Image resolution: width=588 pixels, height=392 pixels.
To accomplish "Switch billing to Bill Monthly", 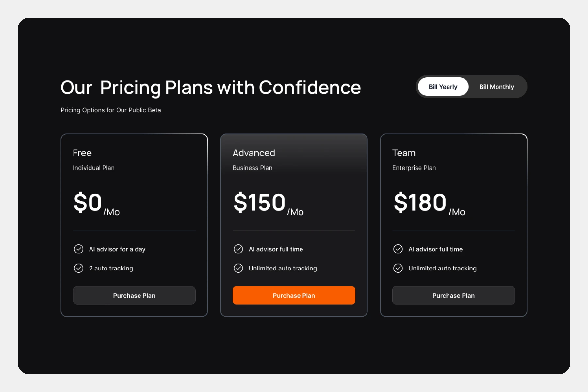I will tap(497, 87).
